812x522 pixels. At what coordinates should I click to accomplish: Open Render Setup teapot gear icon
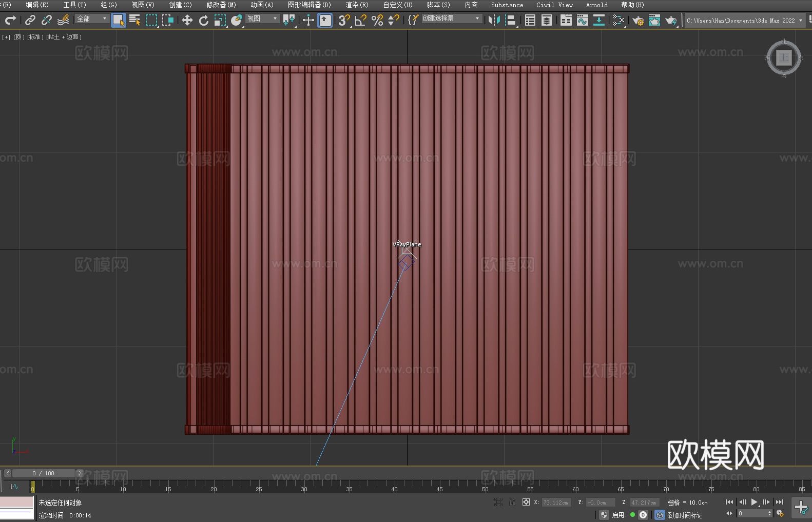click(638, 20)
